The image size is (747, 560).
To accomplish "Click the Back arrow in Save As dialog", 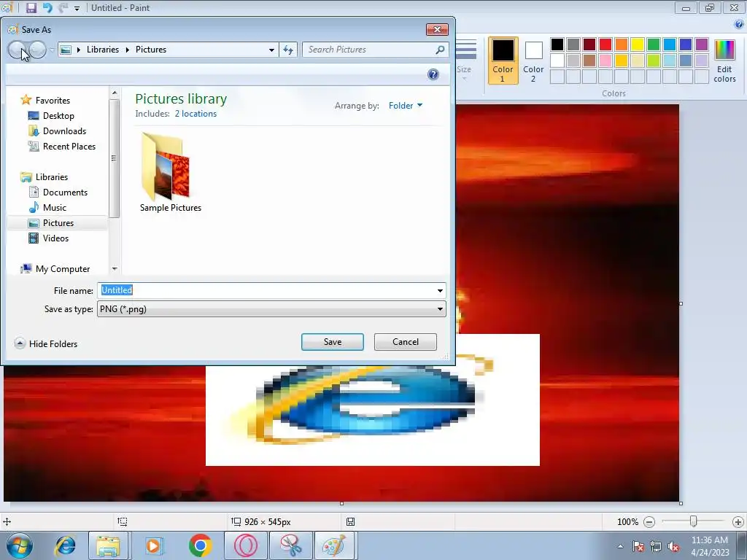I will [18, 50].
